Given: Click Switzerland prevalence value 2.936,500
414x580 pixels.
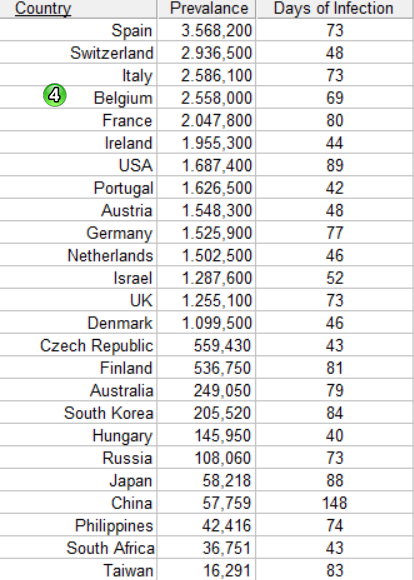Looking at the screenshot, I should (x=216, y=53).
